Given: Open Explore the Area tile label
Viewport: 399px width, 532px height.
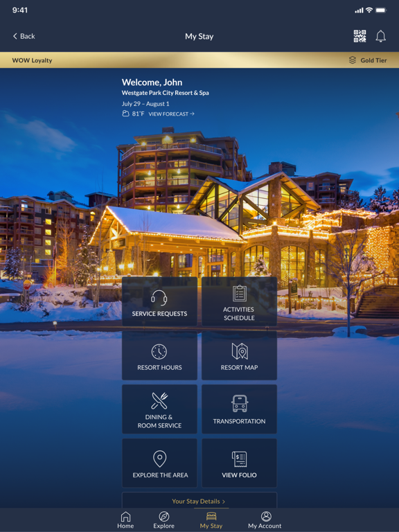Looking at the screenshot, I should (x=160, y=475).
